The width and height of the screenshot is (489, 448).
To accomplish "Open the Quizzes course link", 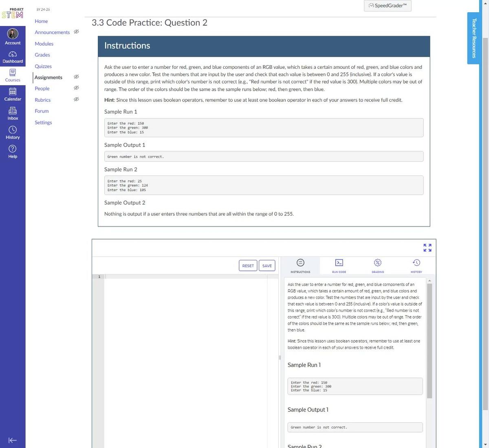I will click(x=43, y=66).
